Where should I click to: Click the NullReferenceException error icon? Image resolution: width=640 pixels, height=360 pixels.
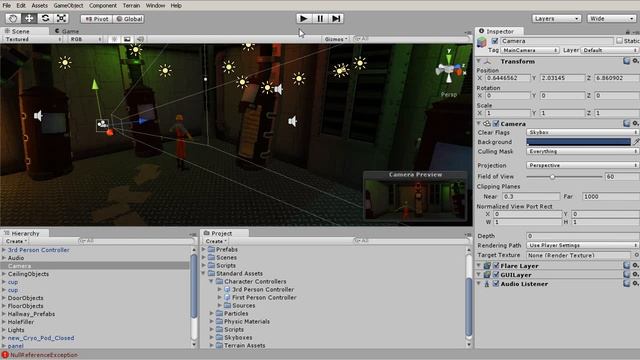[x=5, y=355]
